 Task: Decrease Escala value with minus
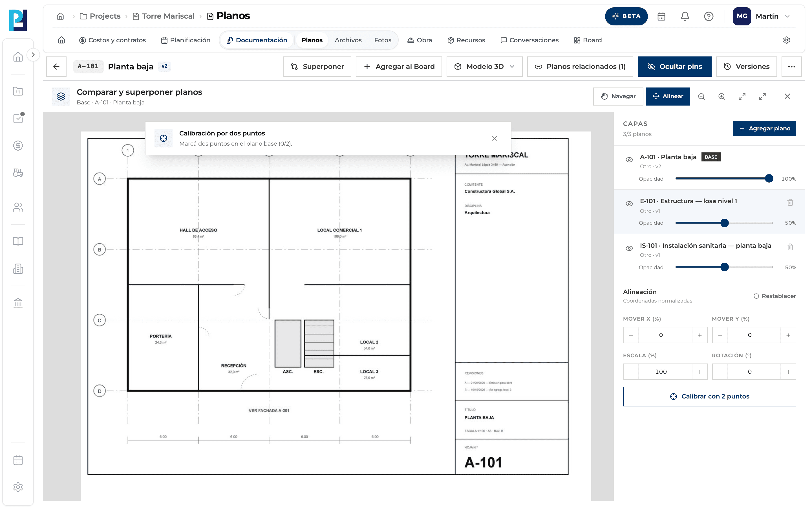click(x=631, y=372)
